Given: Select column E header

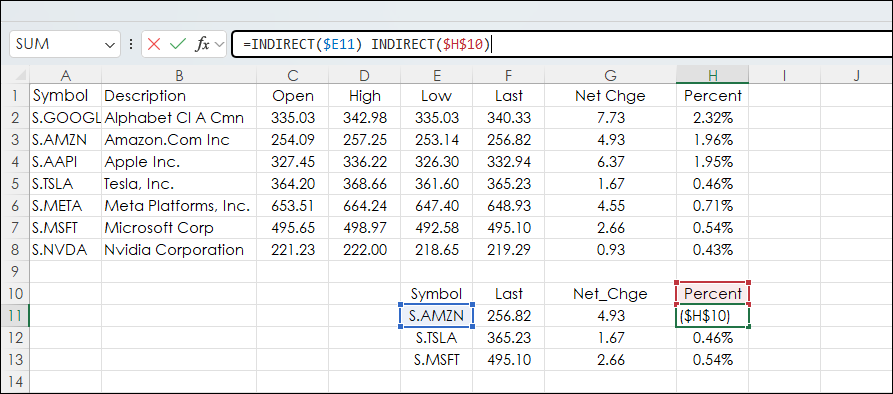Looking at the screenshot, I should [x=436, y=75].
